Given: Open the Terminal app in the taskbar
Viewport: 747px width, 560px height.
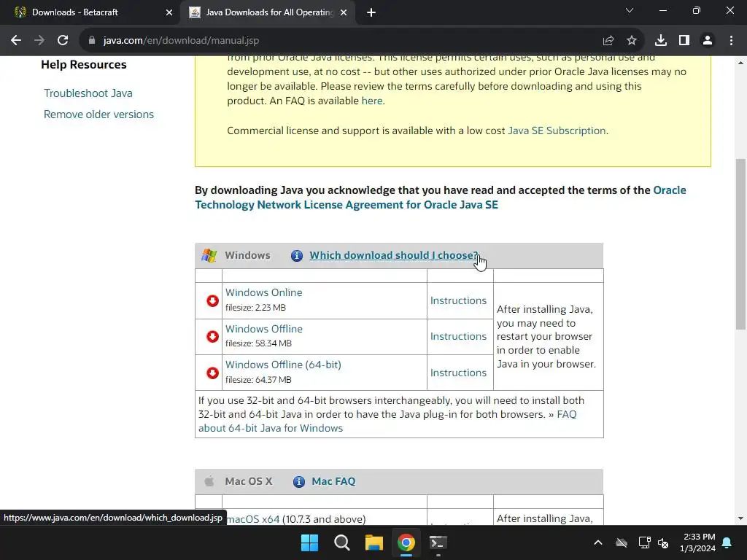Looking at the screenshot, I should tap(438, 542).
